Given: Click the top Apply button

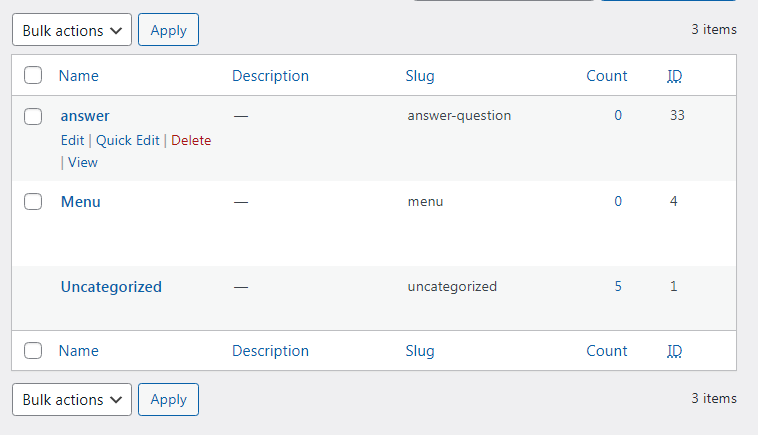Looking at the screenshot, I should coord(168,30).
